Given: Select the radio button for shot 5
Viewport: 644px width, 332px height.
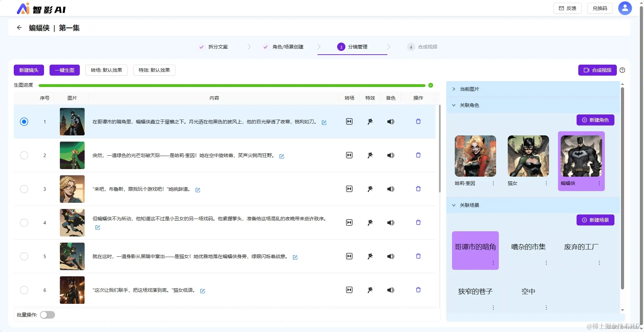Looking at the screenshot, I should coord(24,256).
